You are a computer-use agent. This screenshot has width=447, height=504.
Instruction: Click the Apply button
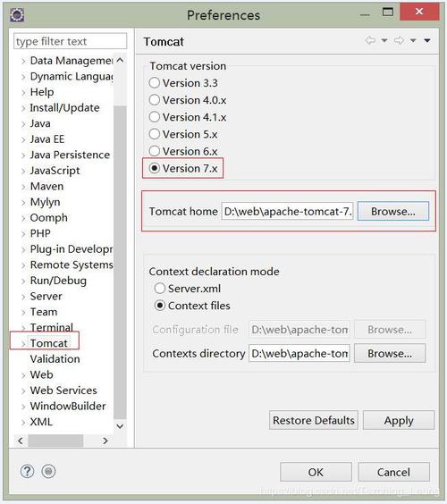point(399,420)
